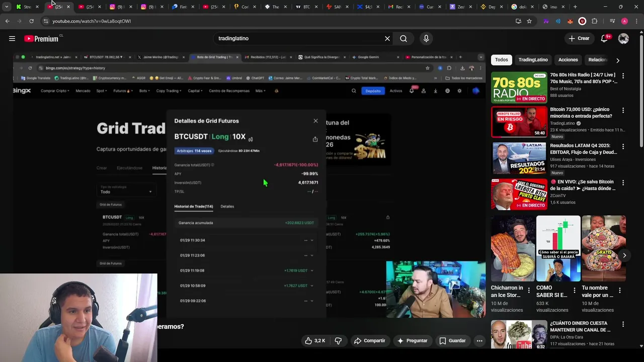Image resolution: width=644 pixels, height=362 pixels.
Task: Go to YouTube Premium home logo
Action: coord(41,39)
